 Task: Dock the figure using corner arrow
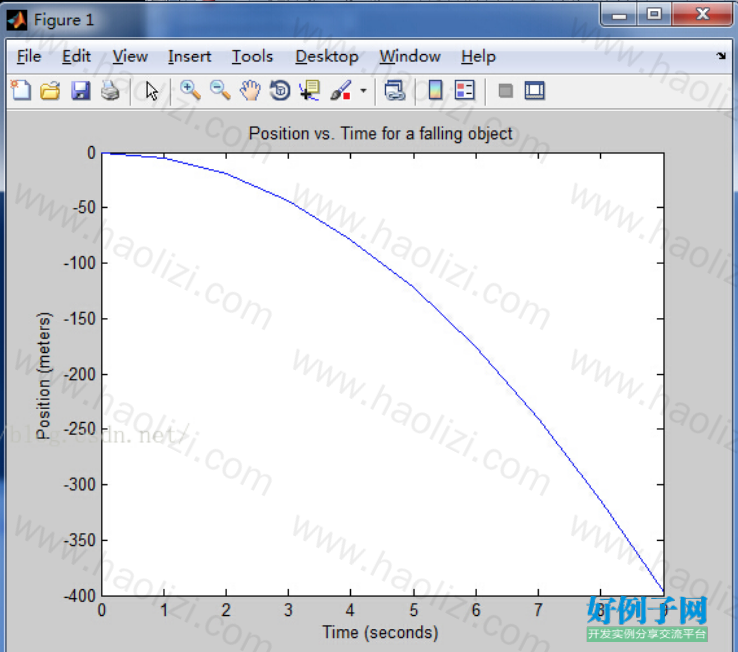[721, 56]
